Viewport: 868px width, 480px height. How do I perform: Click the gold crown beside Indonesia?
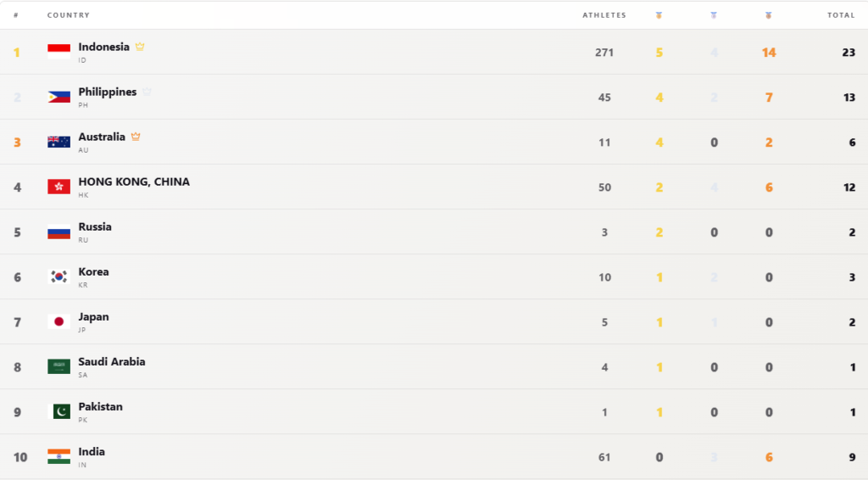tap(140, 47)
